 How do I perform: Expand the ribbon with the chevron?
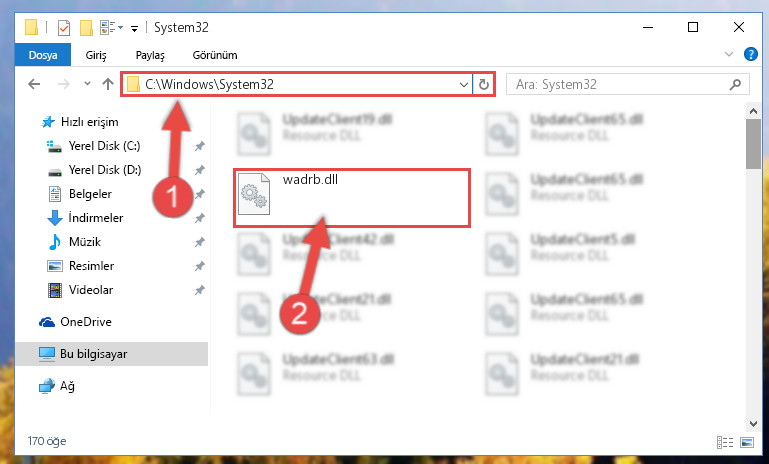click(x=728, y=54)
